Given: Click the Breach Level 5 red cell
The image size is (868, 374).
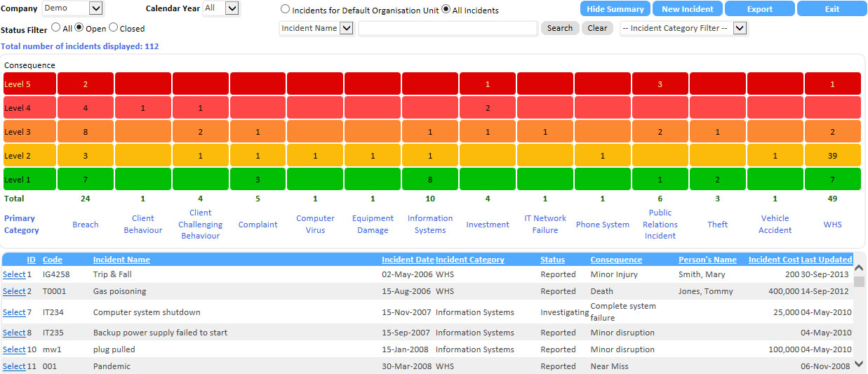Looking at the screenshot, I should (86, 84).
